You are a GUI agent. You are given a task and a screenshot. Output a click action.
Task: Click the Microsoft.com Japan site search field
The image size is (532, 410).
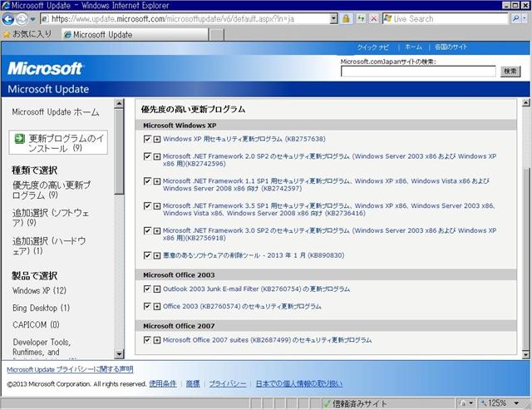pos(418,72)
